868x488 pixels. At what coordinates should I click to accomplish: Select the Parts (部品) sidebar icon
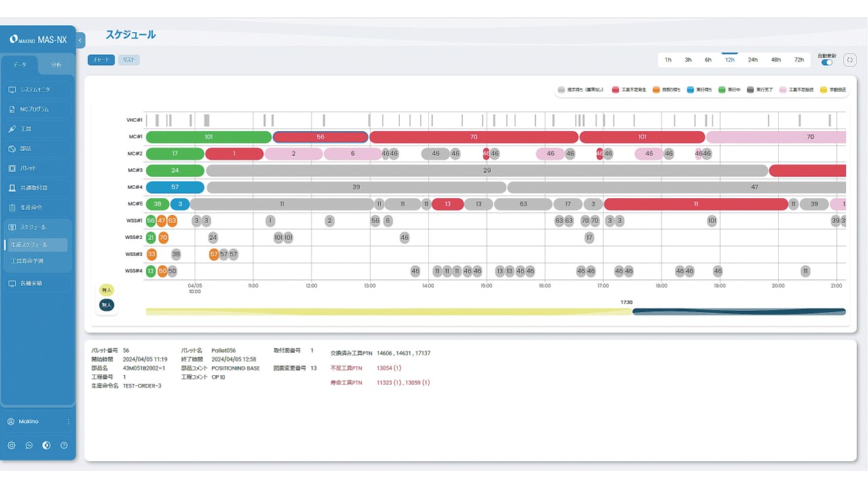pyautogui.click(x=12, y=148)
